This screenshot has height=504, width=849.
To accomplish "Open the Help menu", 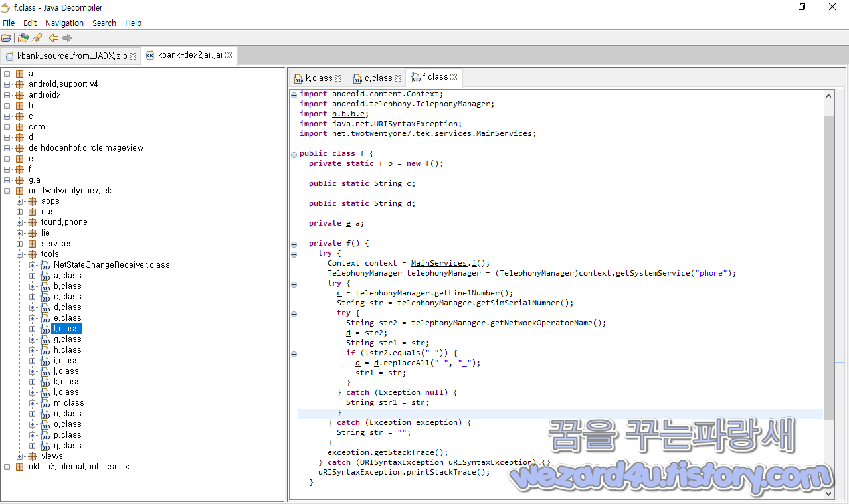I will 134,23.
